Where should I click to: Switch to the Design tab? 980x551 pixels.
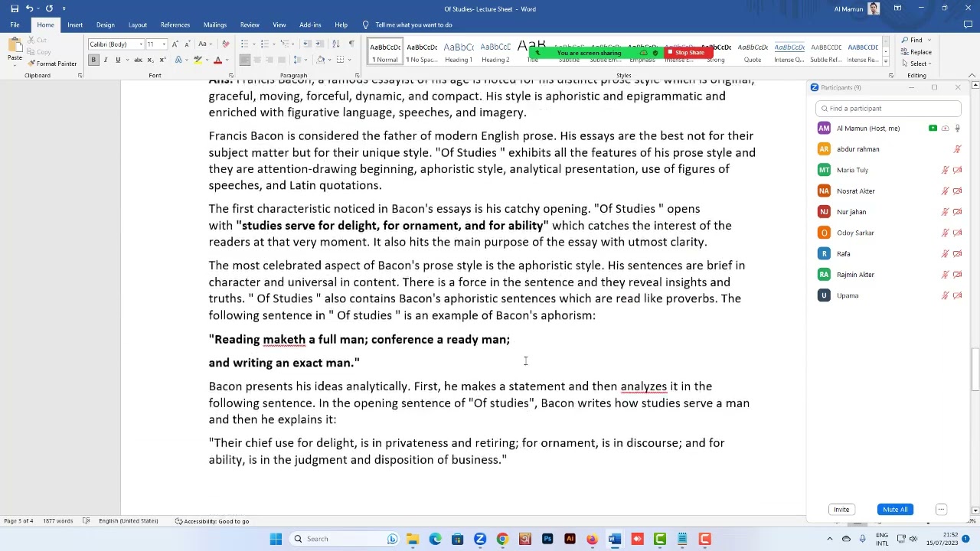coord(106,24)
